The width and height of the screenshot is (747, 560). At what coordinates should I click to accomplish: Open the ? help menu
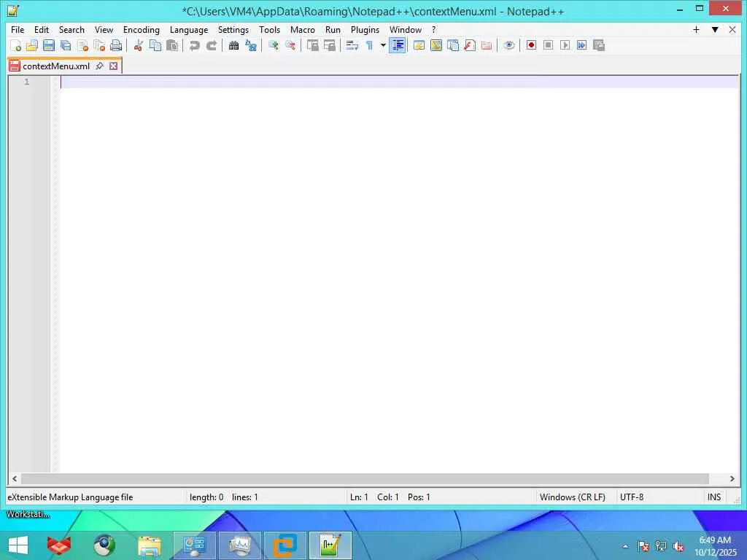click(433, 29)
